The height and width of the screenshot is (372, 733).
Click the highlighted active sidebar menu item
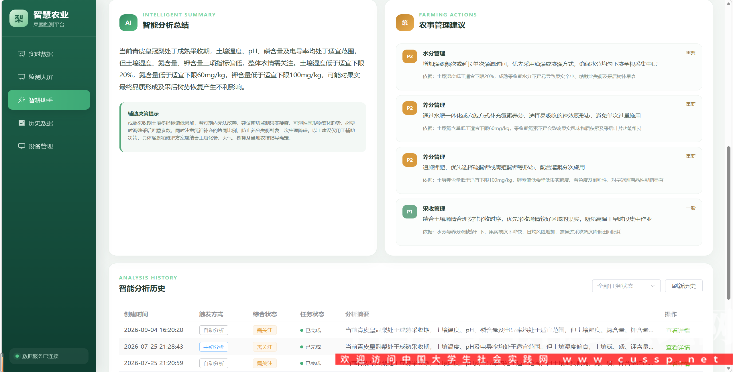point(49,100)
